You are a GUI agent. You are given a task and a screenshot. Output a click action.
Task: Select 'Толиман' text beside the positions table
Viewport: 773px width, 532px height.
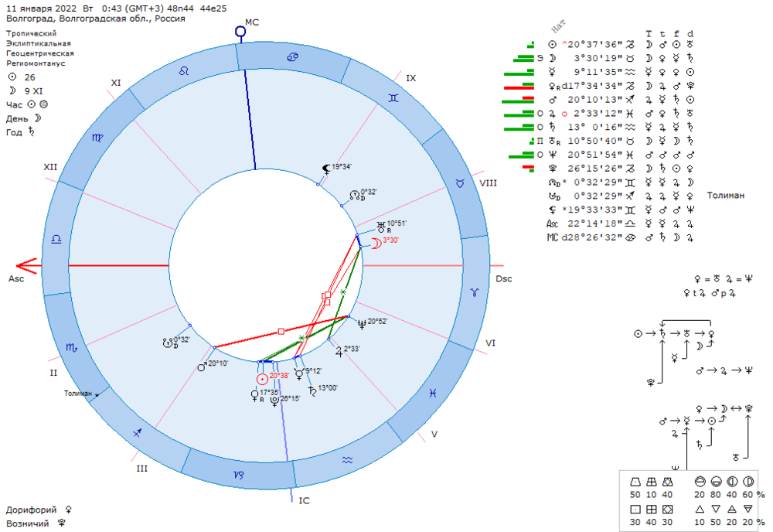click(x=726, y=196)
